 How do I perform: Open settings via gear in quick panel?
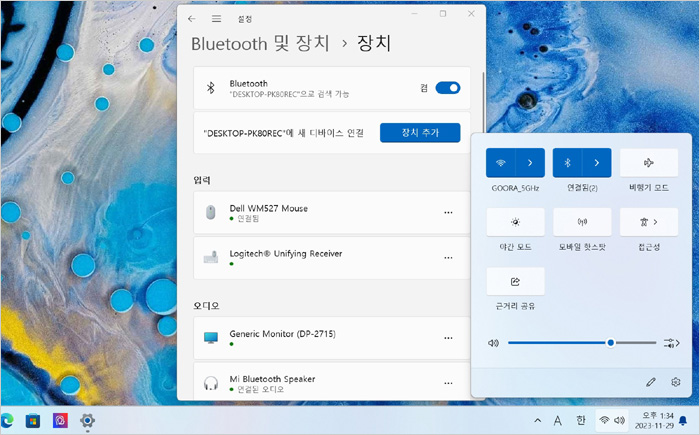[x=676, y=382]
